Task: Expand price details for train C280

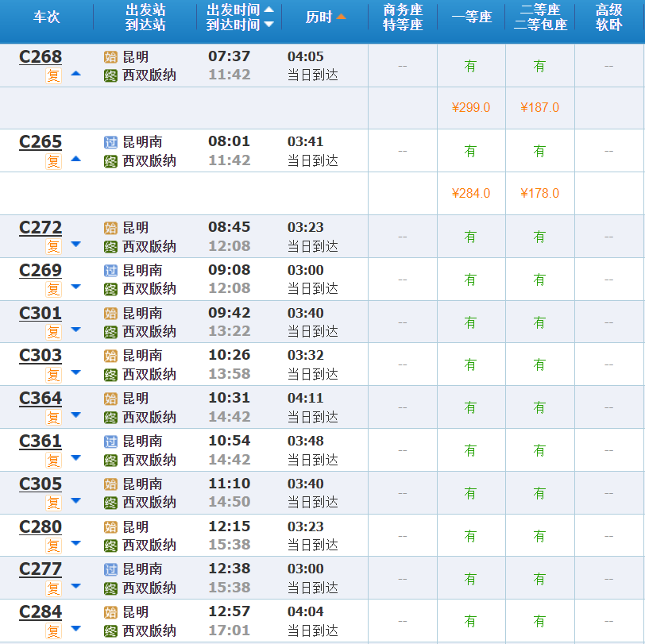Action: (76, 544)
